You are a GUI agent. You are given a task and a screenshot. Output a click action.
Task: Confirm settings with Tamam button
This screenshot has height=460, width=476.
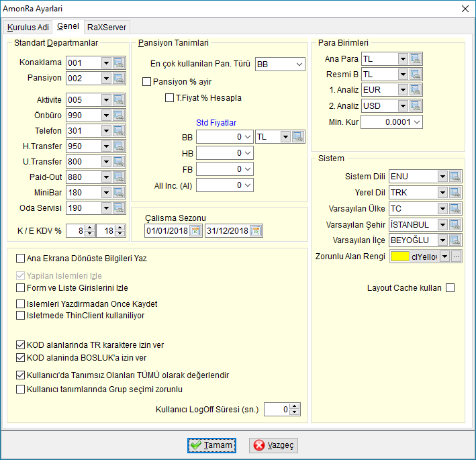[211, 445]
